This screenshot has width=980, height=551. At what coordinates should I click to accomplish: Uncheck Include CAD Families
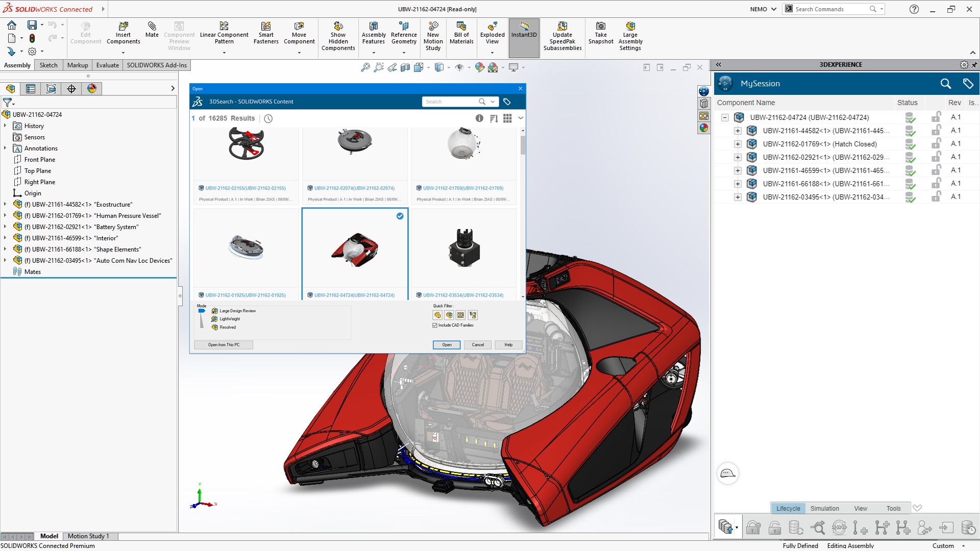point(435,325)
